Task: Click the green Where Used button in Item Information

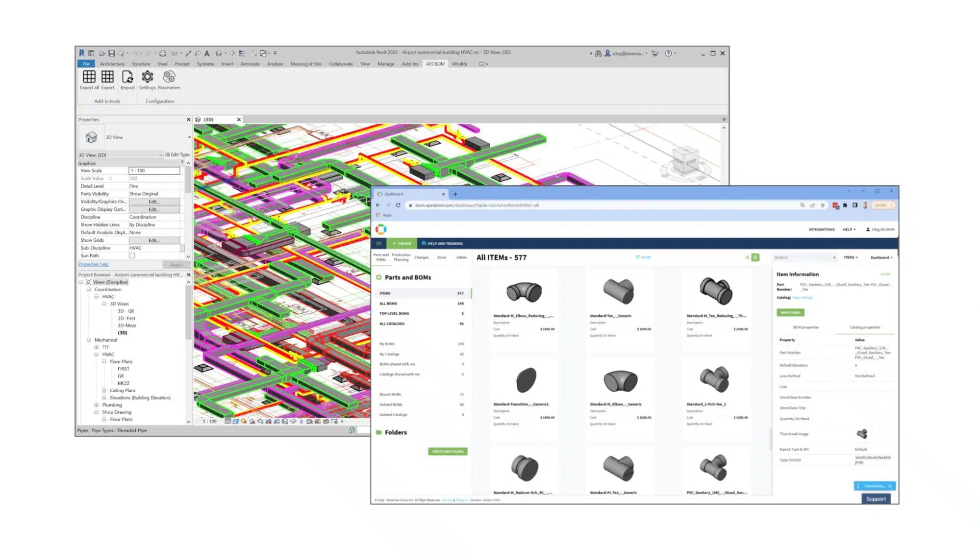Action: point(790,312)
